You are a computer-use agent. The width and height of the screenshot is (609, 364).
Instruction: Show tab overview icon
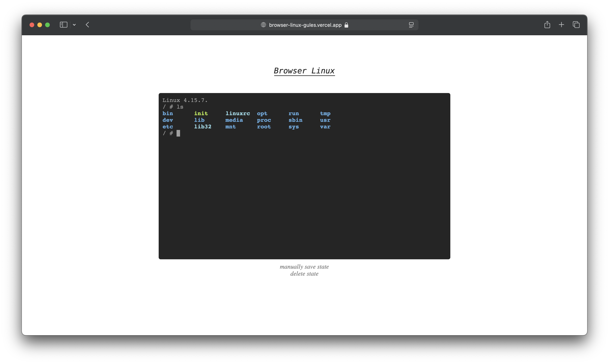pyautogui.click(x=576, y=25)
